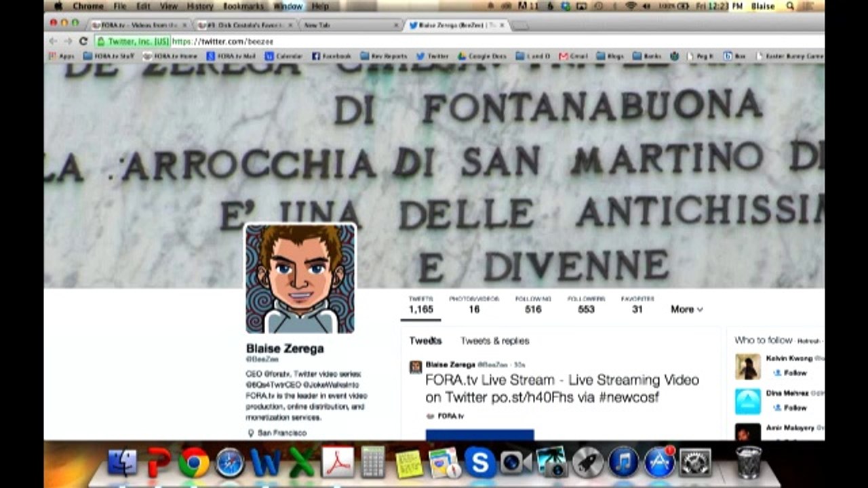
Task: Open the TWEETS count 1,165
Action: (420, 304)
